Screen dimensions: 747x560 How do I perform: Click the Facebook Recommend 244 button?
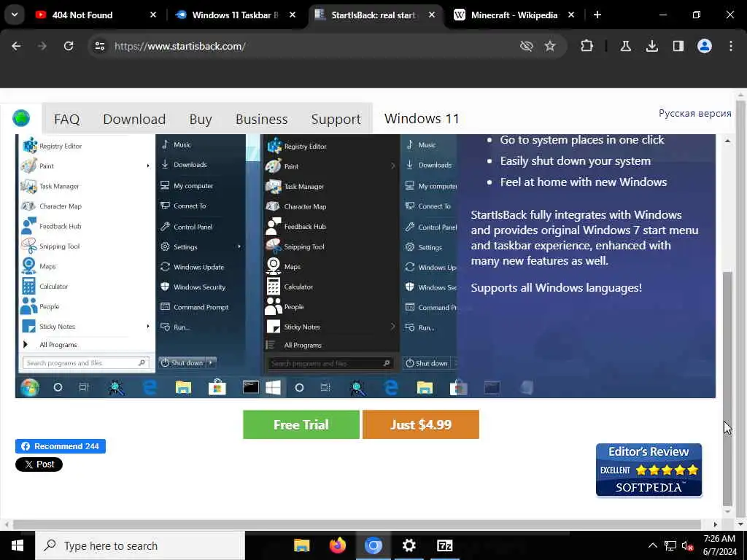click(x=61, y=446)
